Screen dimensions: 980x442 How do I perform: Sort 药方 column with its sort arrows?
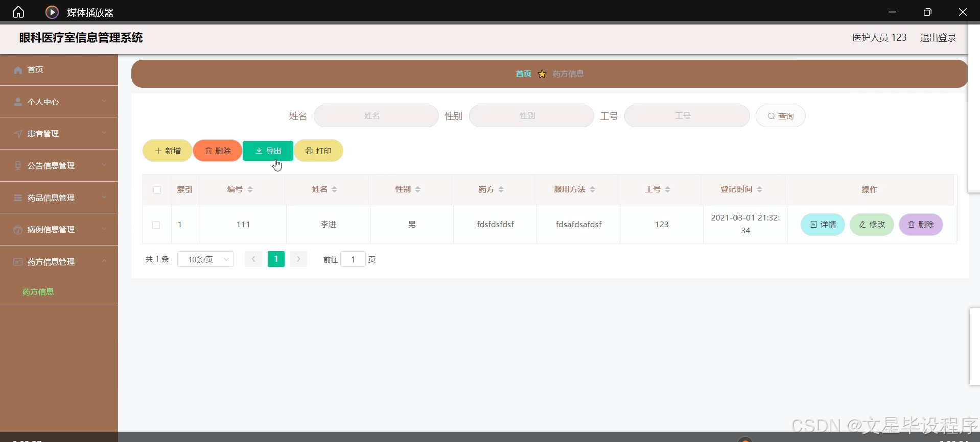[501, 189]
